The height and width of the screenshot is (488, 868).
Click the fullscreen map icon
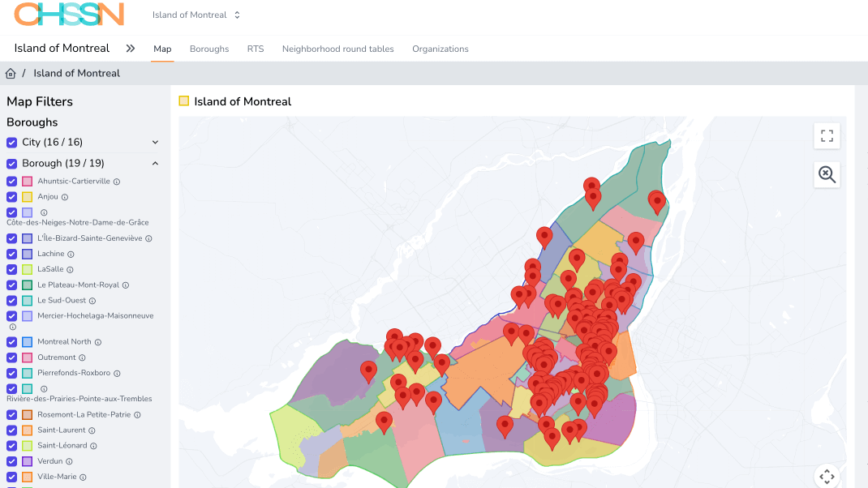coord(827,136)
